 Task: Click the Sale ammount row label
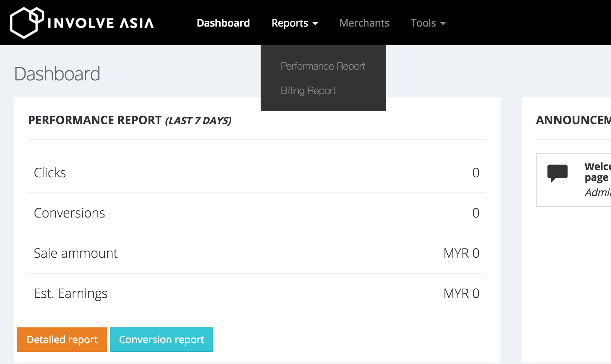(76, 253)
